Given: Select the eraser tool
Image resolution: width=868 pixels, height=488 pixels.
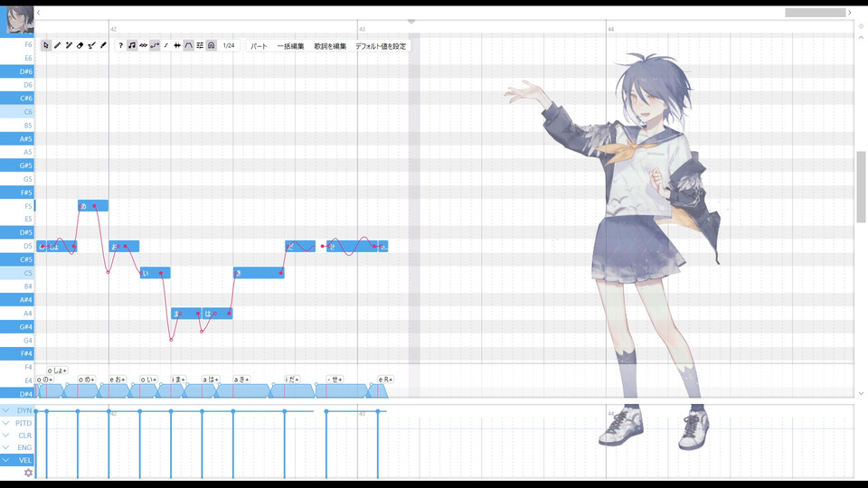Looking at the screenshot, I should [80, 45].
